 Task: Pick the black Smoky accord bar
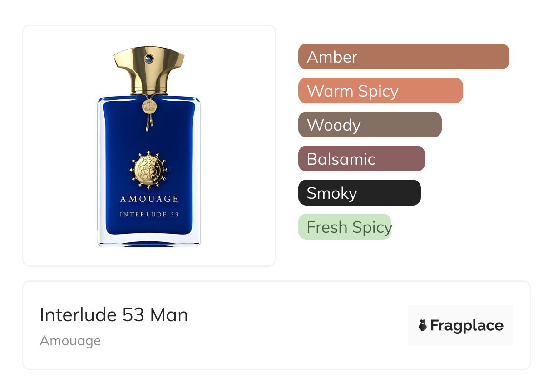[360, 193]
